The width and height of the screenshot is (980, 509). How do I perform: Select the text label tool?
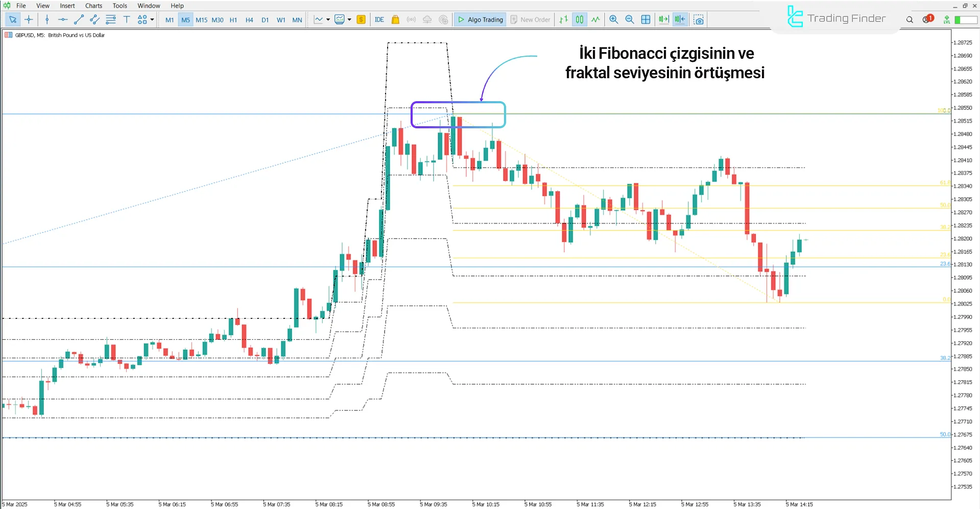tap(127, 20)
